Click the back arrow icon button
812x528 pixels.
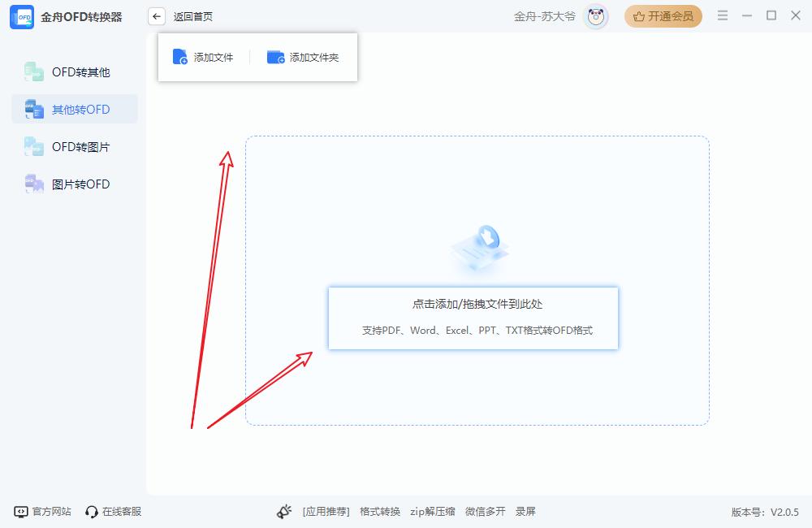point(157,16)
